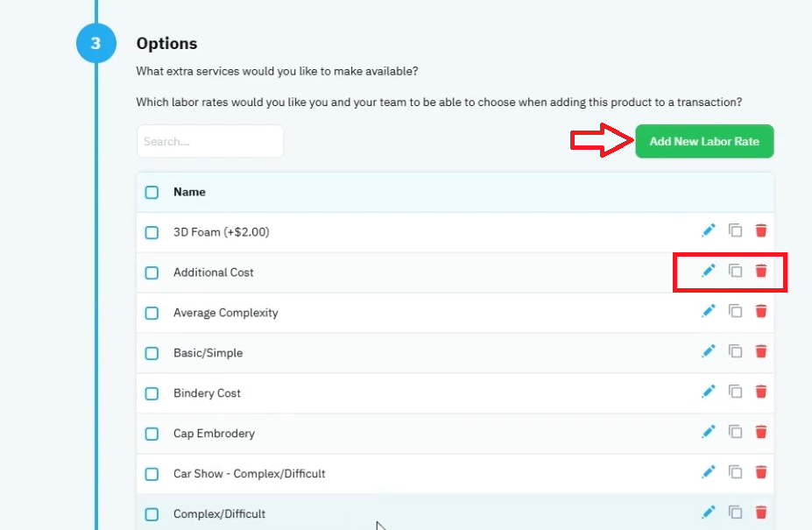Click the Basic/Simple name text
The width and height of the screenshot is (812, 530).
[x=208, y=353]
